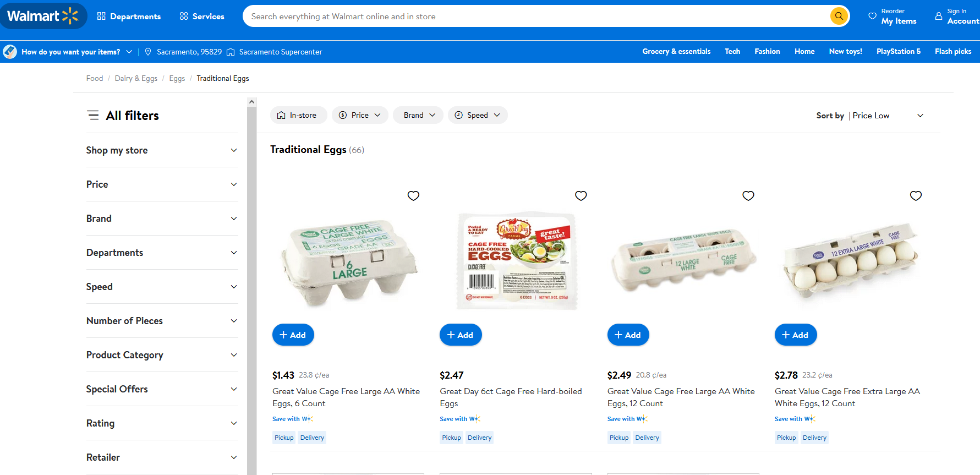Favorite the 6 Count Large eggs
The height and width of the screenshot is (475, 980).
coord(413,196)
